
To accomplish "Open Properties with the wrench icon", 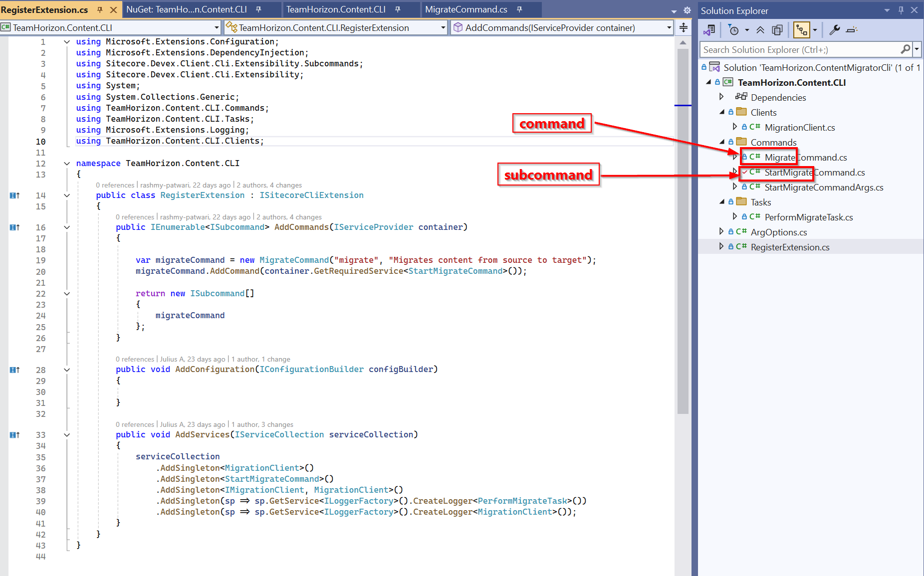I will click(834, 30).
